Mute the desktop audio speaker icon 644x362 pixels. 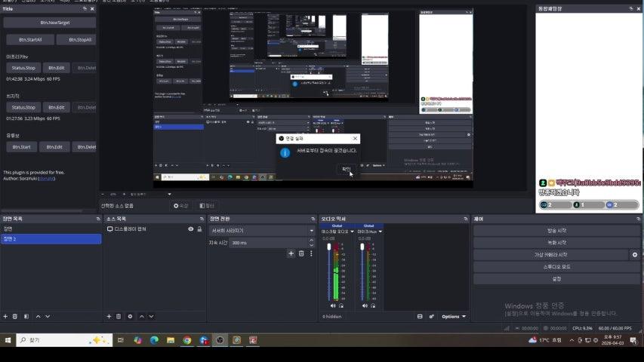point(333,305)
